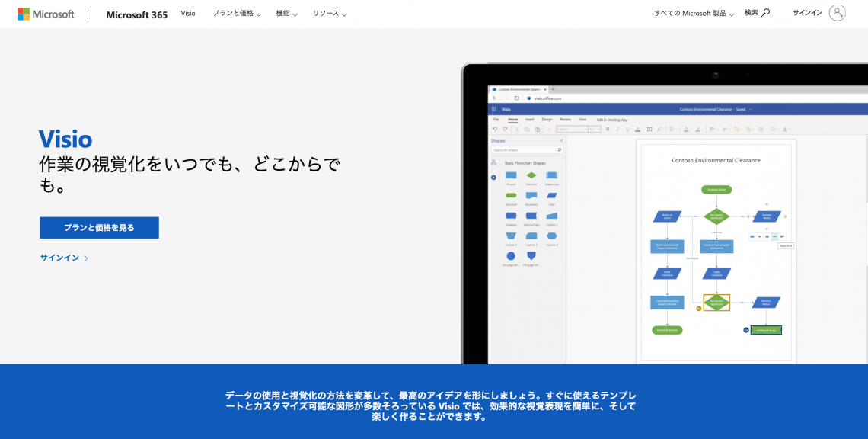This screenshot has width=868, height=439.
Task: Click the Paste clipboard icon
Action: tap(538, 129)
